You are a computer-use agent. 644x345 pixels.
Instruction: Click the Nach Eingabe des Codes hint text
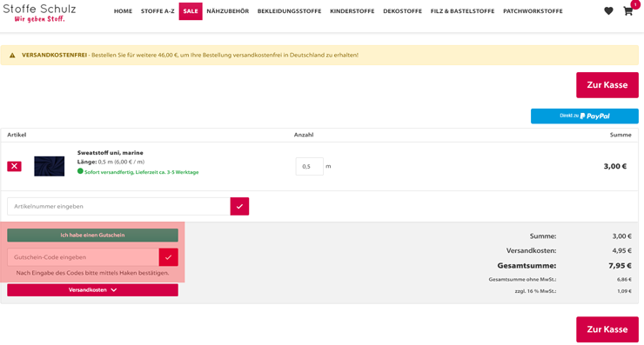pos(92,273)
